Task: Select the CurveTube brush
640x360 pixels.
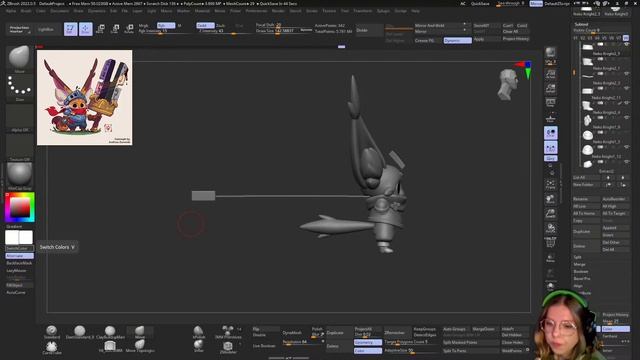Action: (x=51, y=347)
